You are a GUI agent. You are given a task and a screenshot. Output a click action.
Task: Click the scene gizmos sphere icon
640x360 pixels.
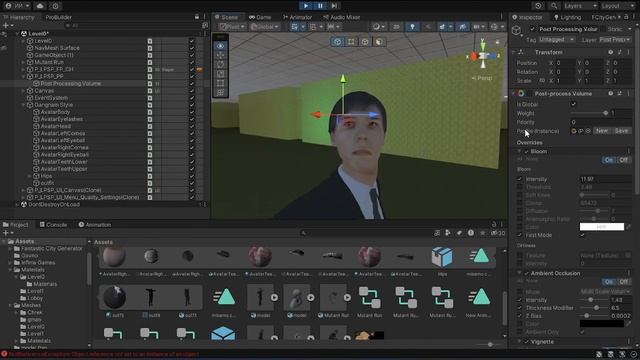pos(496,27)
